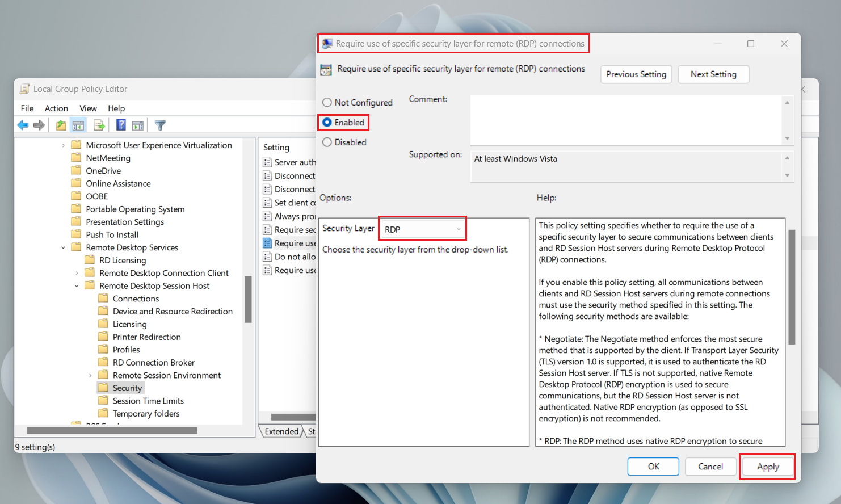Click policy icon beside 'Set client' setting
The image size is (841, 504).
(267, 203)
